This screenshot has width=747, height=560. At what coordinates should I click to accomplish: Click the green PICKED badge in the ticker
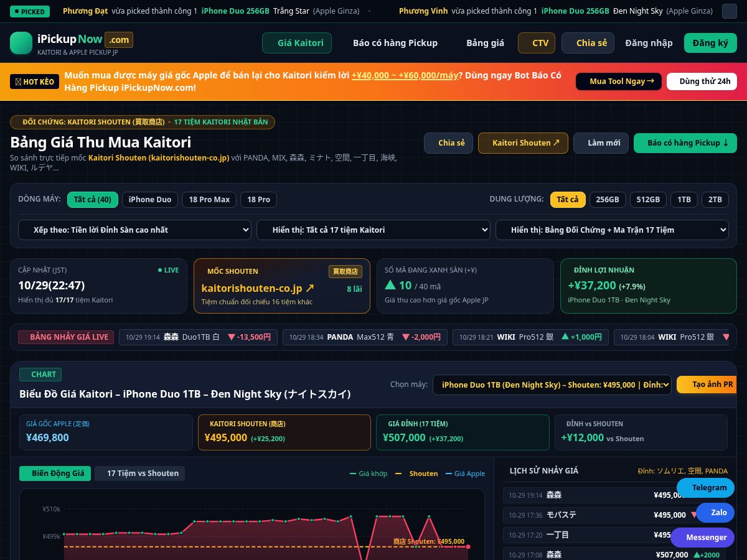point(29,11)
